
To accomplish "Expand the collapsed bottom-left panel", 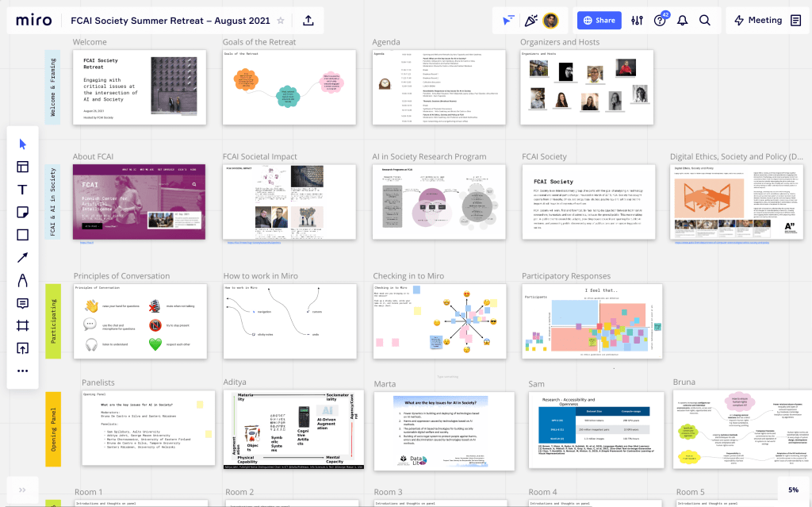I will pyautogui.click(x=22, y=490).
